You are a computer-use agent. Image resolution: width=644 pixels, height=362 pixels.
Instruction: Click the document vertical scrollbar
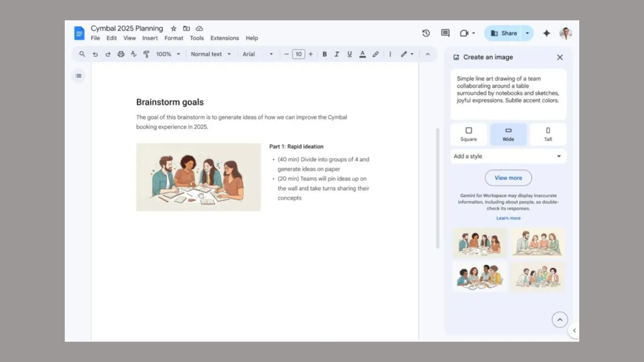[x=438, y=188]
